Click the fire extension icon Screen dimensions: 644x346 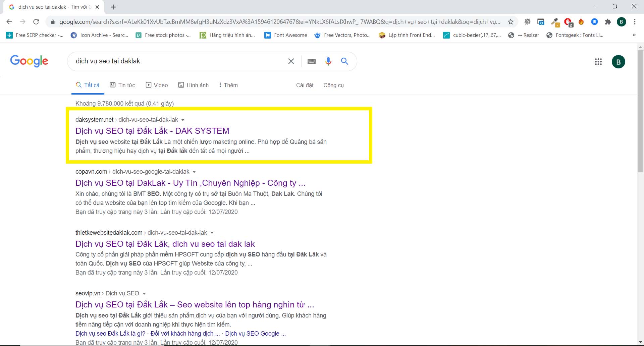tap(581, 22)
